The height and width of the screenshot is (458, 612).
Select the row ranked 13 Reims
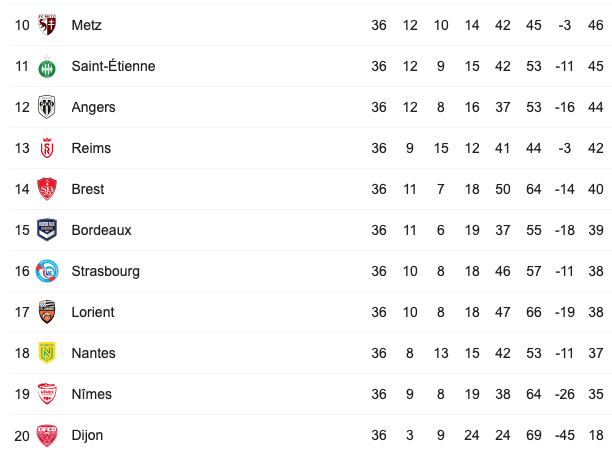point(311,148)
